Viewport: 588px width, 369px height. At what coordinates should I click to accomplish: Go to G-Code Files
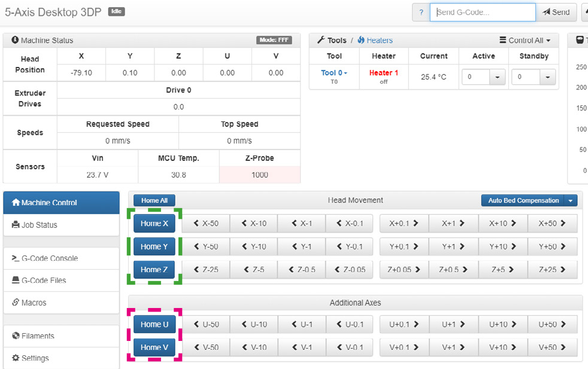(61, 280)
